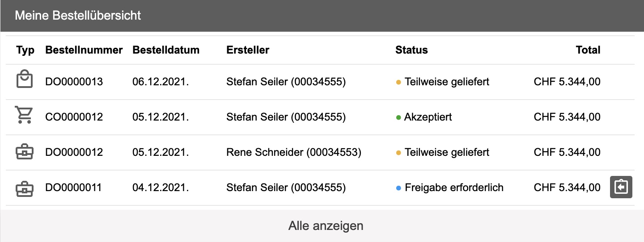Click the Total column header
Screen dimensions: 644x242
pos(588,50)
